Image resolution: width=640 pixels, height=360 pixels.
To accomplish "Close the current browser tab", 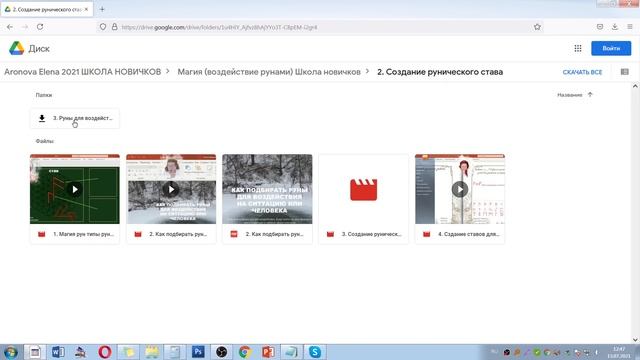I will 86,9.
